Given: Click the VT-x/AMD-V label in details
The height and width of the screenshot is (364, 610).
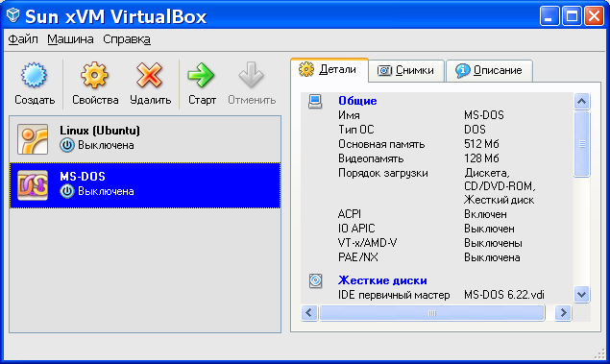Looking at the screenshot, I should point(367,243).
